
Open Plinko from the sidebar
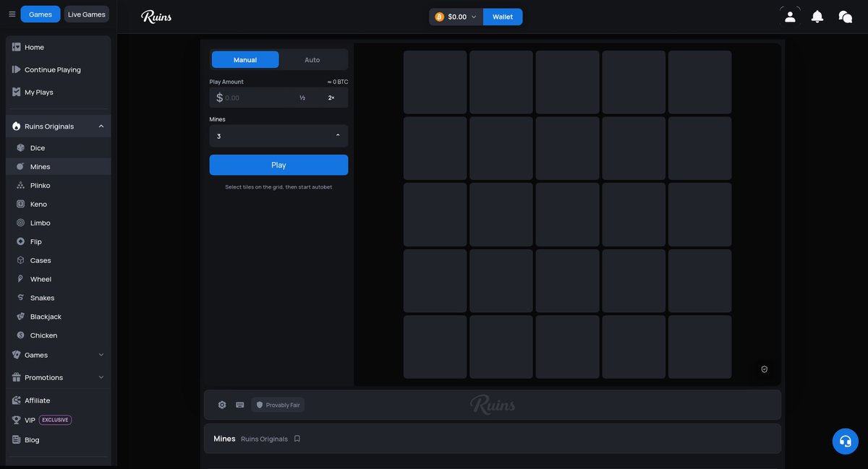coord(59,186)
